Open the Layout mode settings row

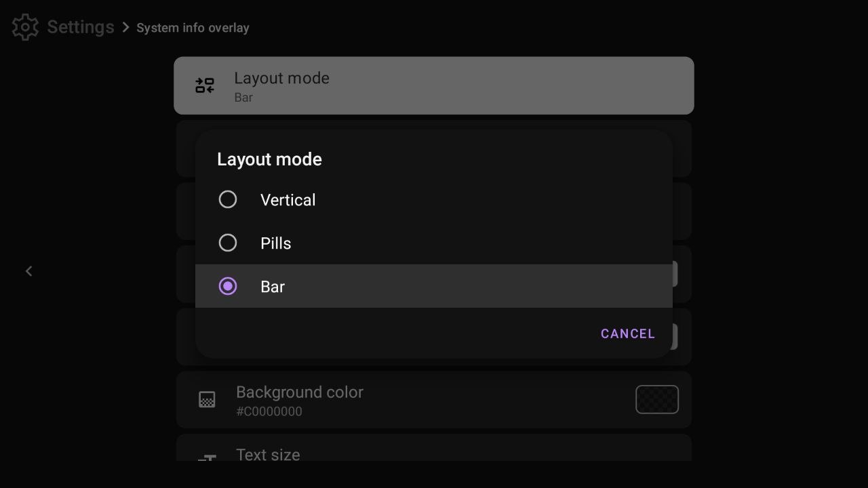click(x=434, y=85)
